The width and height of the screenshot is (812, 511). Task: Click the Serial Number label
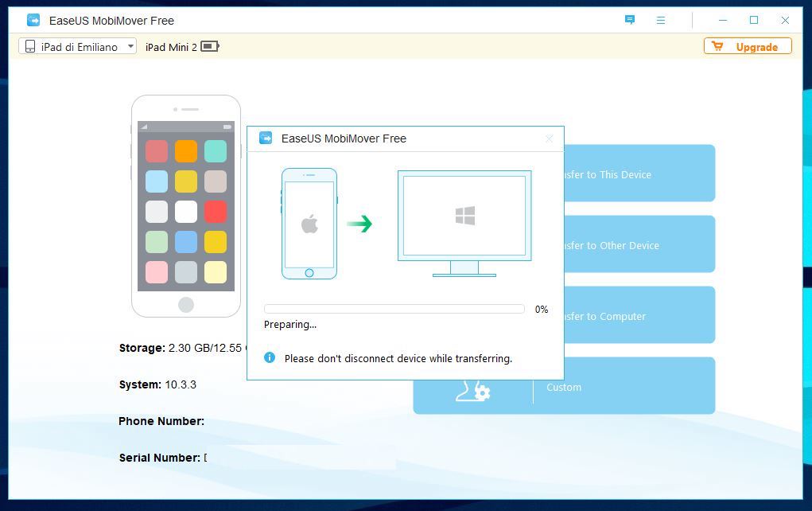point(160,458)
